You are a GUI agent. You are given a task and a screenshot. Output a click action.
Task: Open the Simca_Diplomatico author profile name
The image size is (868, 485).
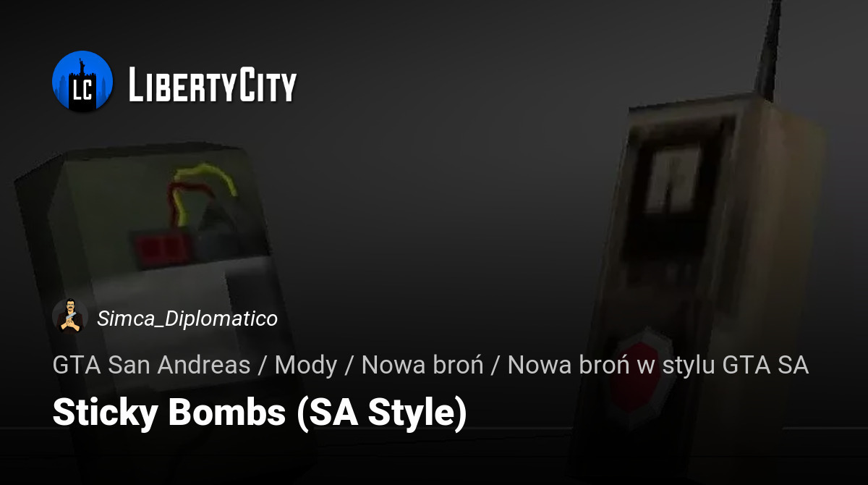point(187,319)
